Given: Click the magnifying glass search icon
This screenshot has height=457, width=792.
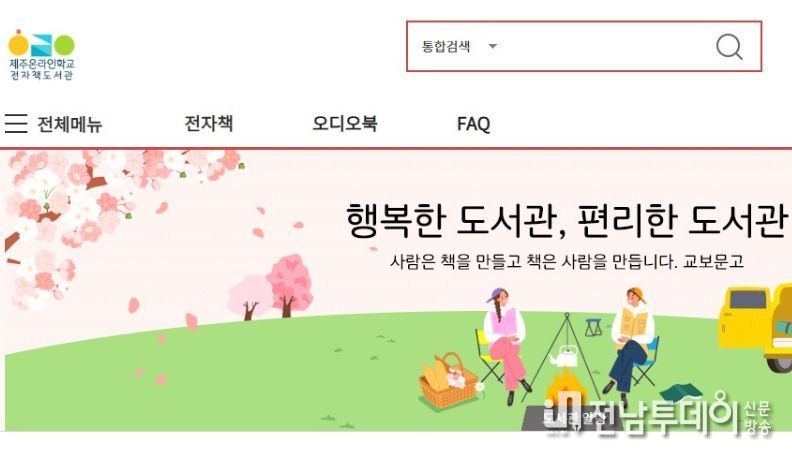Looking at the screenshot, I should click(x=729, y=47).
